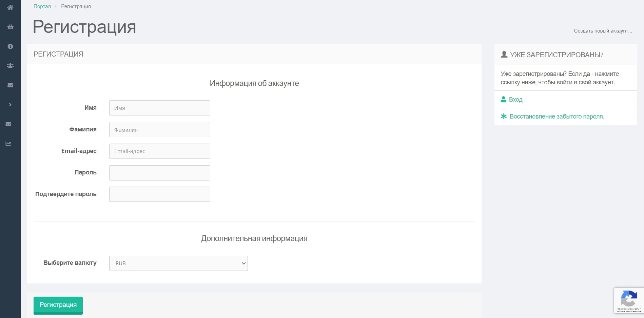Screen dimensions: 644x318
Task: Focus the Фамилия input field
Action: pyautogui.click(x=160, y=130)
